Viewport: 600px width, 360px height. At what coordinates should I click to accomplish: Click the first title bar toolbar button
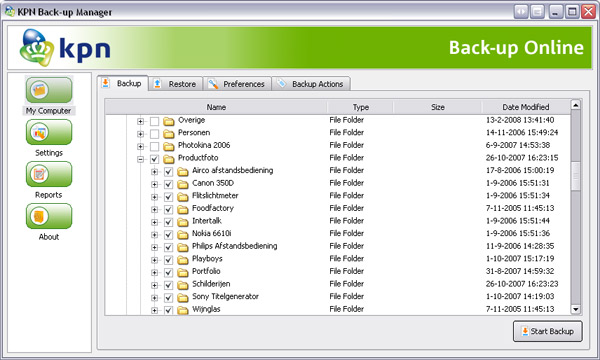(x=521, y=12)
